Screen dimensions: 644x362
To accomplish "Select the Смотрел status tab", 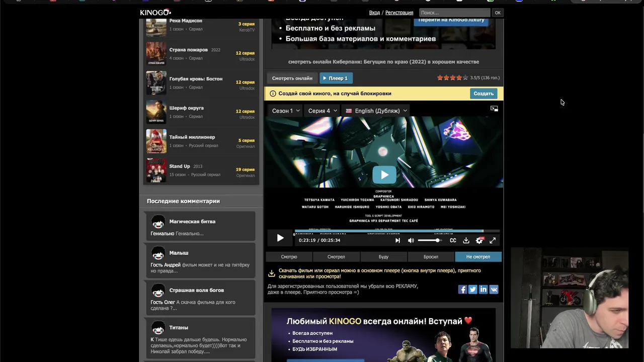I will point(336,257).
